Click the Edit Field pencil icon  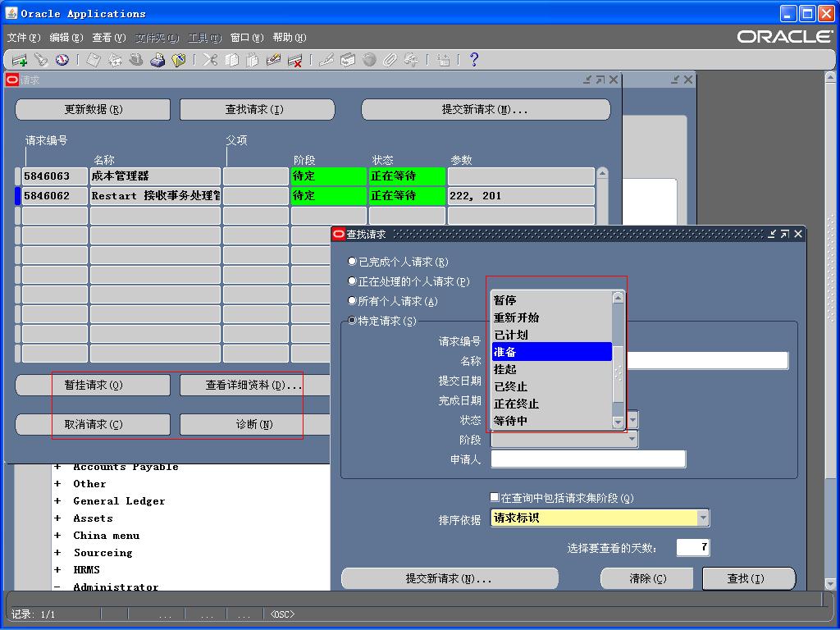326,60
